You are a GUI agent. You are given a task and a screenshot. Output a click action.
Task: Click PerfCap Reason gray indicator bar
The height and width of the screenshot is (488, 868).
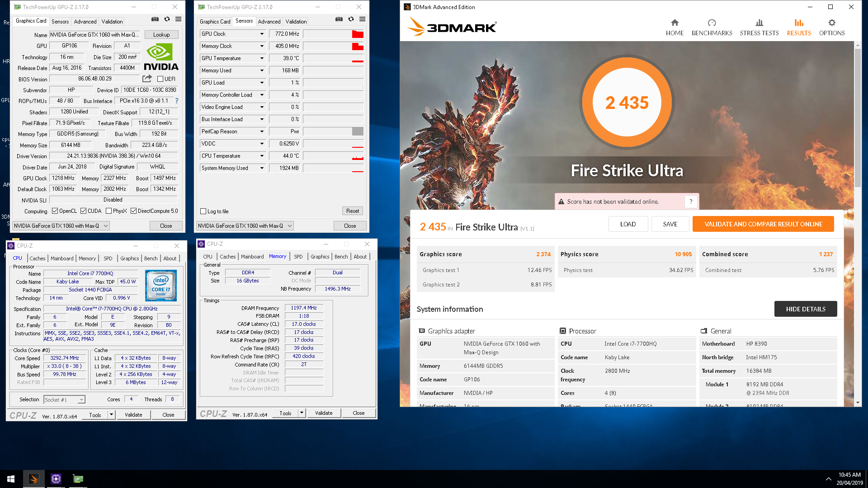click(358, 131)
